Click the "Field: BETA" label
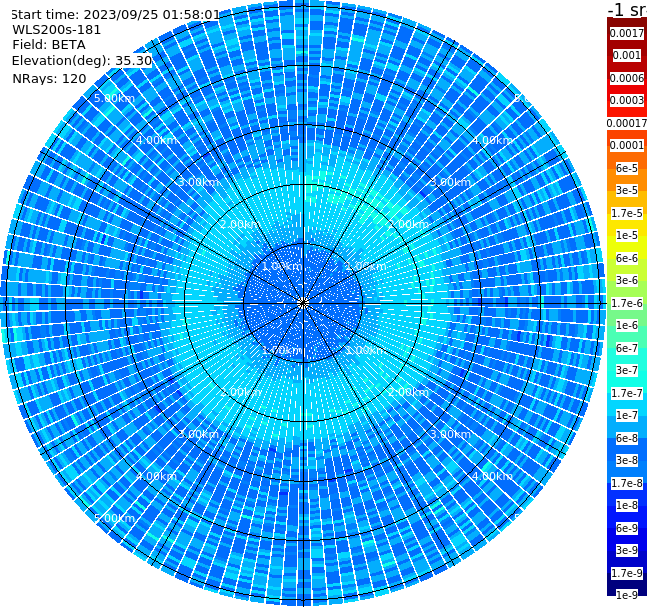 click(x=49, y=45)
